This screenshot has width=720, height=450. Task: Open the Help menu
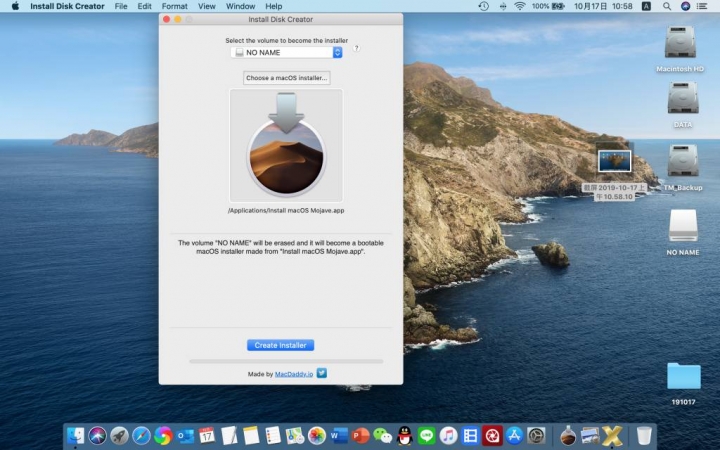tap(274, 6)
